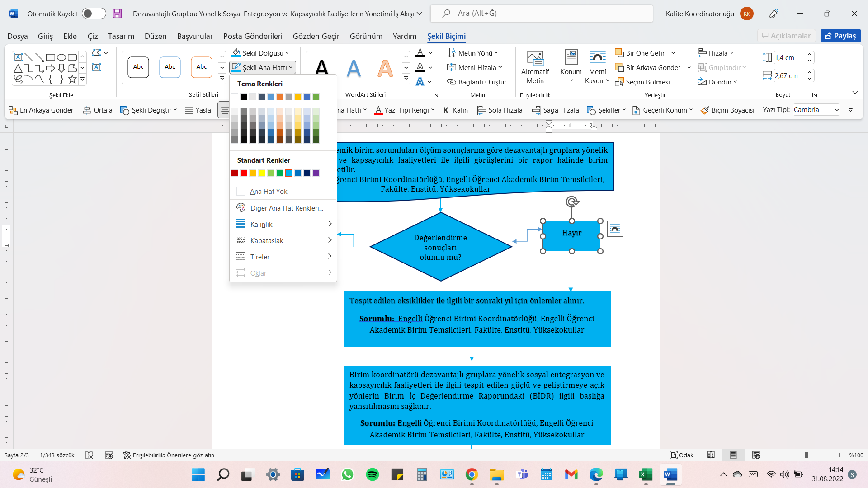This screenshot has height=488, width=868.
Task: Click the Biçim Boyacısı format painter
Action: coord(727,110)
